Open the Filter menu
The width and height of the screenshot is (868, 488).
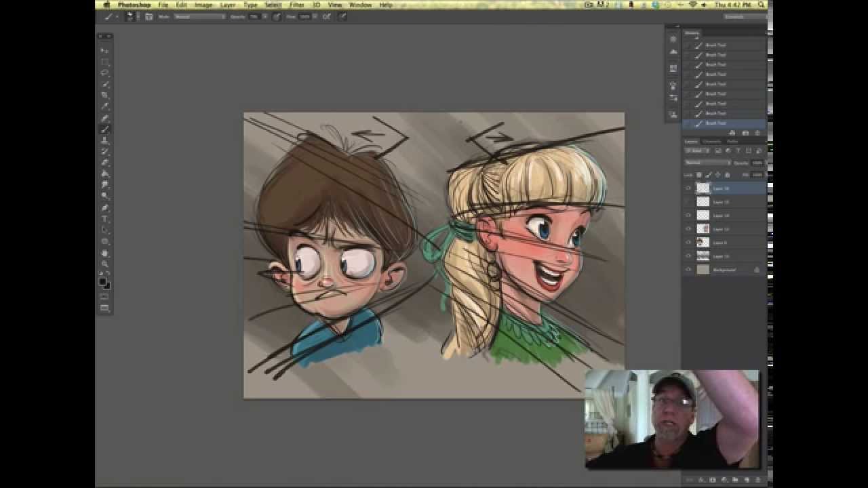click(x=297, y=5)
